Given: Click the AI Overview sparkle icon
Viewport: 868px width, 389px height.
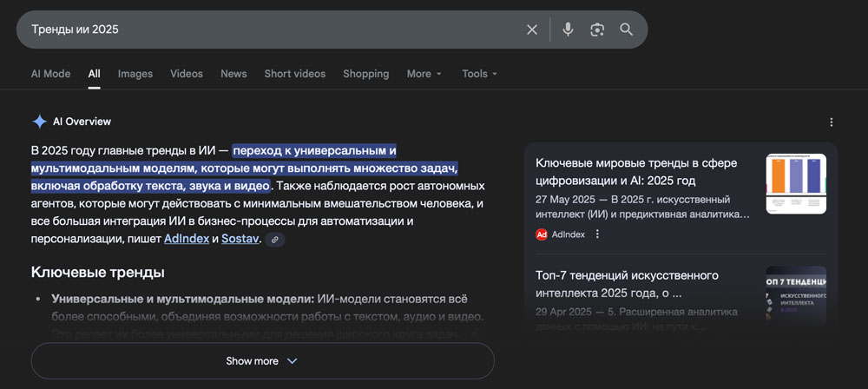Looking at the screenshot, I should 39,122.
